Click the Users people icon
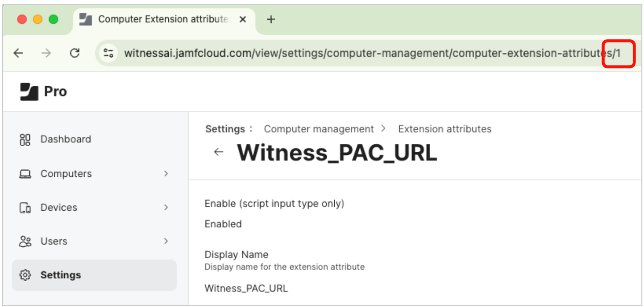The height and width of the screenshot is (307, 644). point(25,241)
